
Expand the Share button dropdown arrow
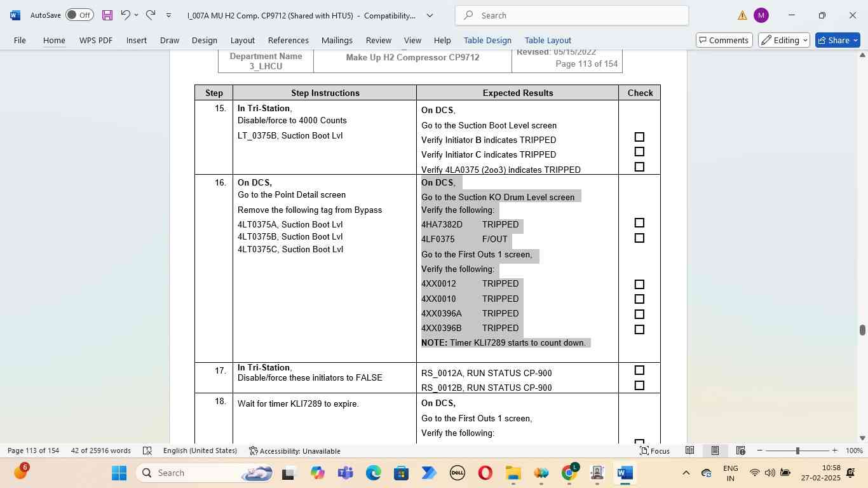855,40
